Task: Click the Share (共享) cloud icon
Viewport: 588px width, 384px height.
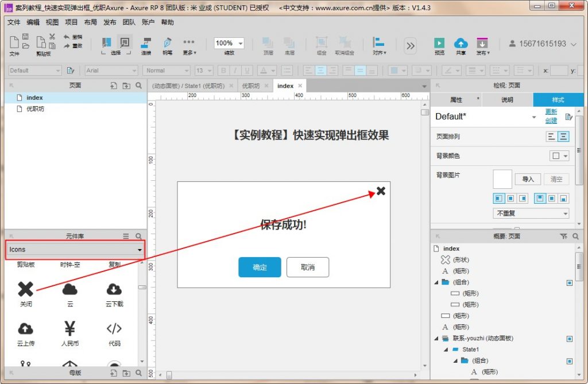Action: pyautogui.click(x=461, y=44)
